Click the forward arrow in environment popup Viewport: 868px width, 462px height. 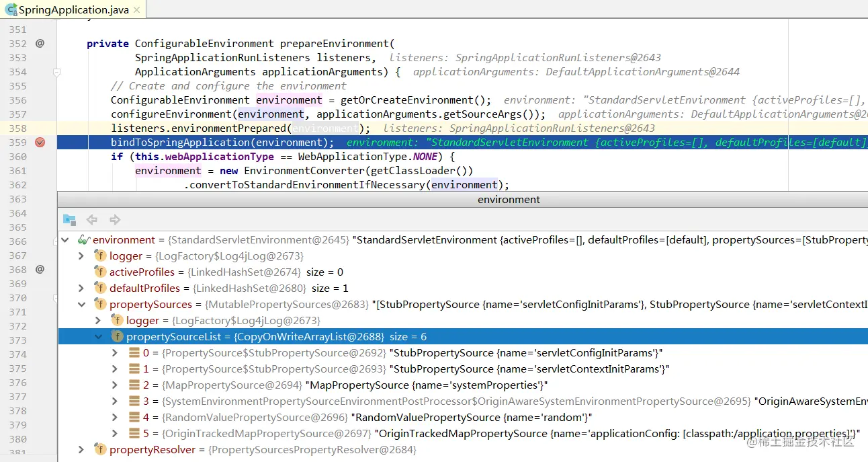(x=115, y=219)
